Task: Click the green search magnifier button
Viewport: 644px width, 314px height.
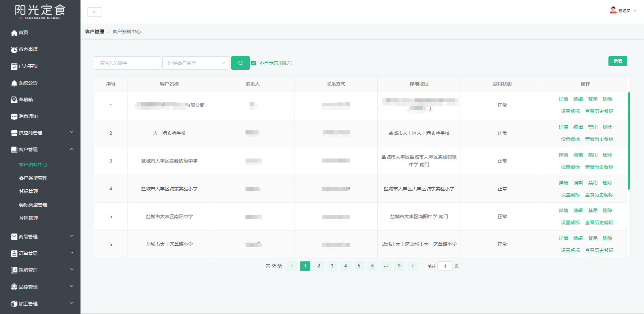Action: pyautogui.click(x=240, y=63)
